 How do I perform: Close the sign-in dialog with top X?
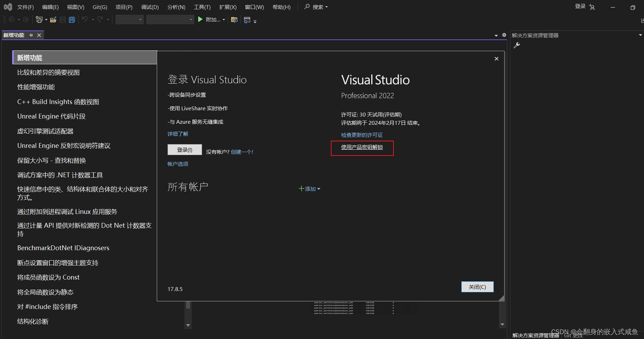(497, 59)
